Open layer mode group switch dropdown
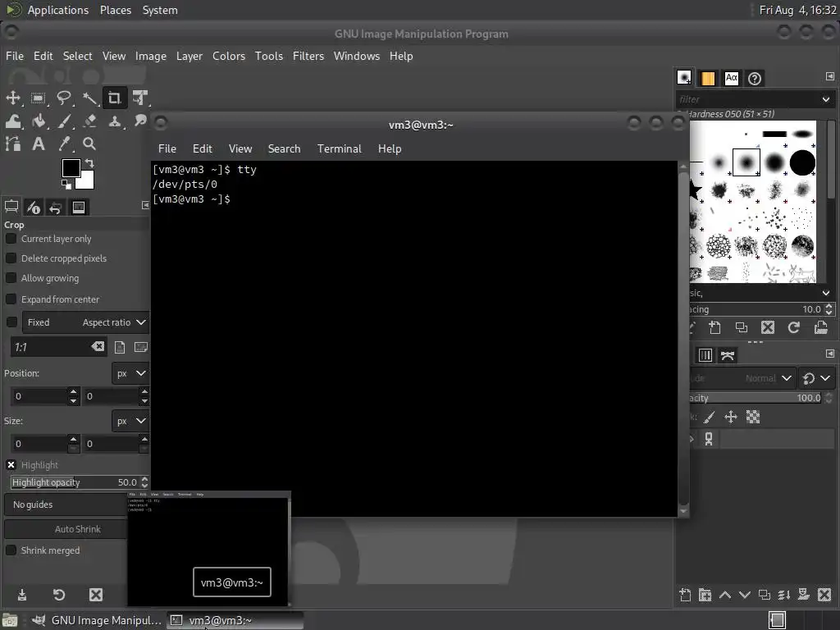Screen dimensions: 840x630 coord(816,378)
